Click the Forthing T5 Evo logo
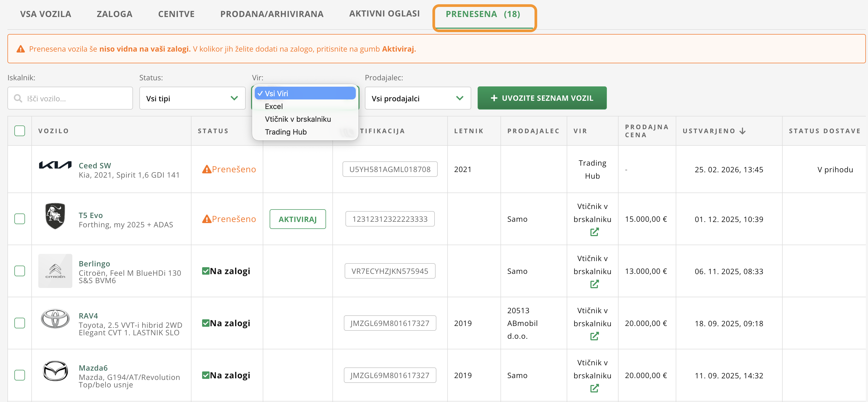Screen dimensions: 868x402 point(55,216)
